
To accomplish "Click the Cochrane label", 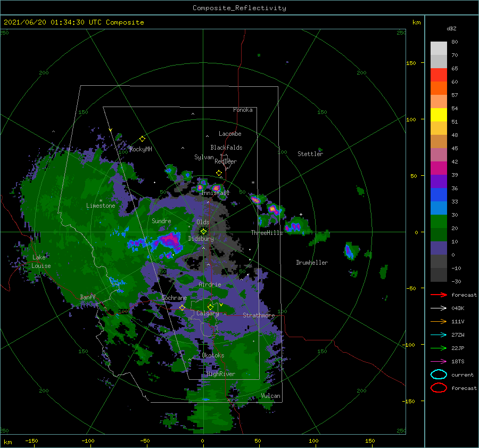I will [174, 298].
